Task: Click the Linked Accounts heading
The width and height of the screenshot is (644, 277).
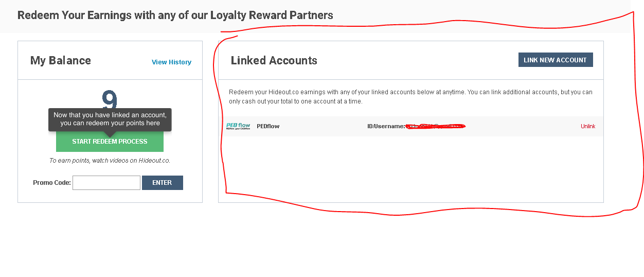Action: tap(274, 61)
